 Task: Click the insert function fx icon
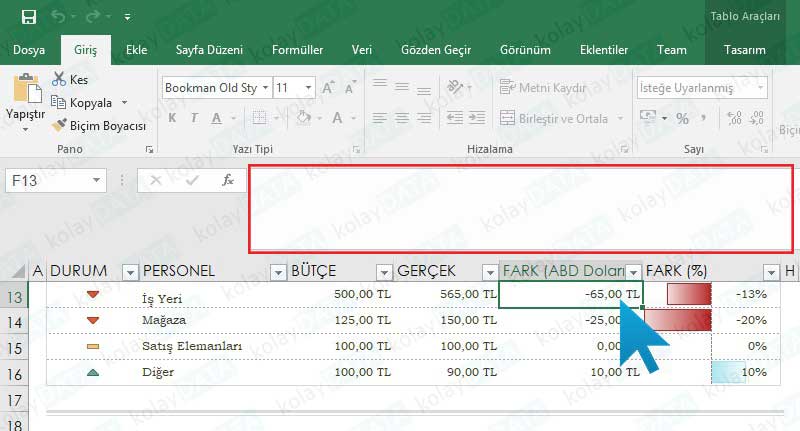coord(228,180)
